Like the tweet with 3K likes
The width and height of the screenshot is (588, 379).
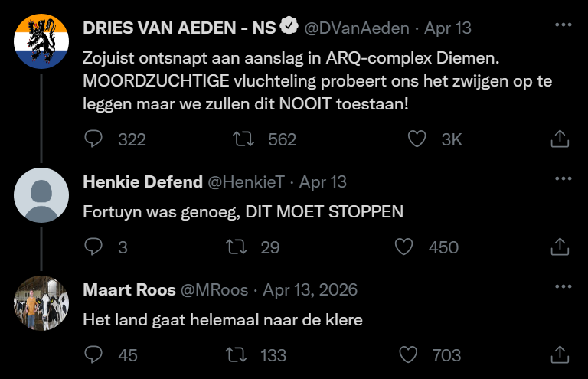click(x=416, y=139)
